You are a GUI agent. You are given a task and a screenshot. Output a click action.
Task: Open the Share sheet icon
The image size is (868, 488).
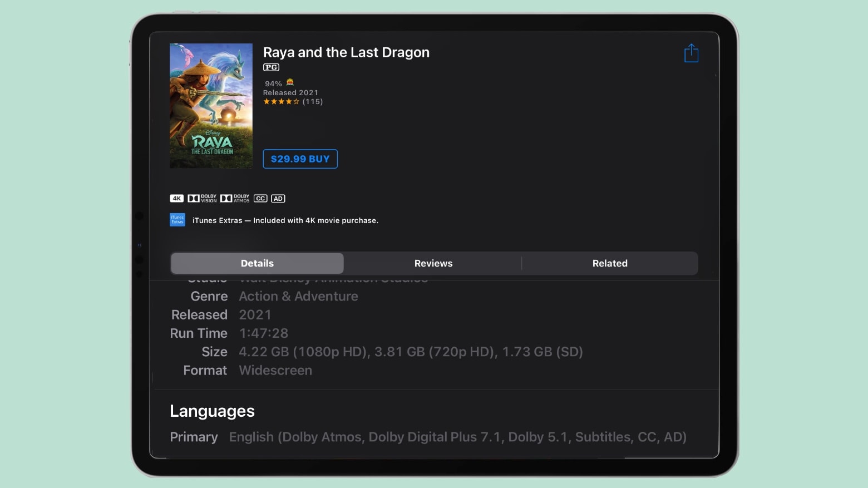(x=691, y=52)
